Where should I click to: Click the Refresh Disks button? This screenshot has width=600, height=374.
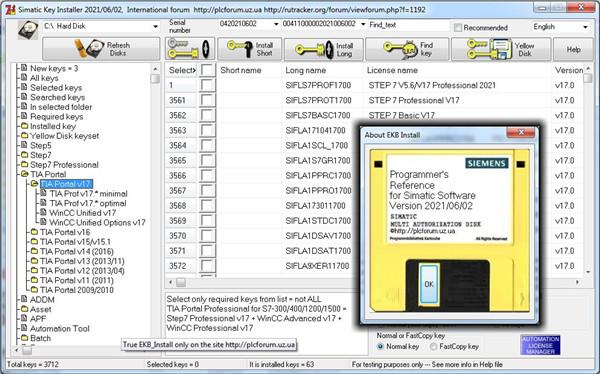(101, 49)
